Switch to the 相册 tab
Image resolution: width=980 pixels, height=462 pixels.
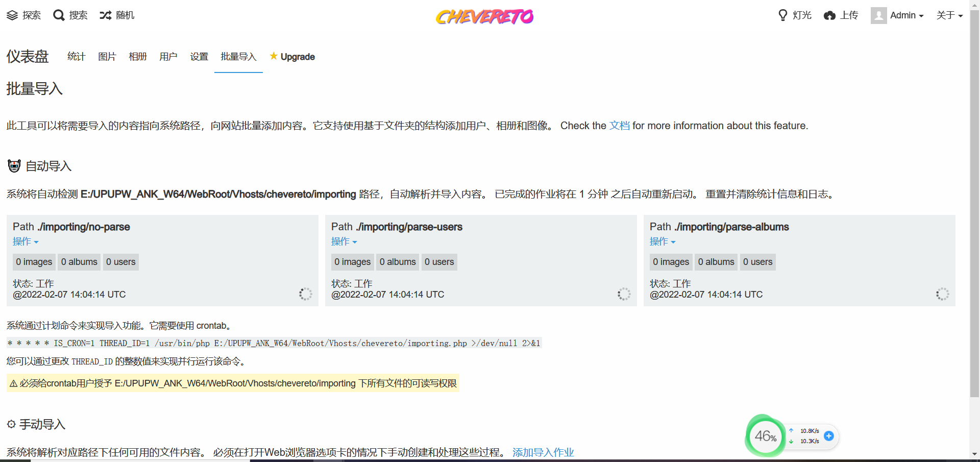tap(137, 57)
